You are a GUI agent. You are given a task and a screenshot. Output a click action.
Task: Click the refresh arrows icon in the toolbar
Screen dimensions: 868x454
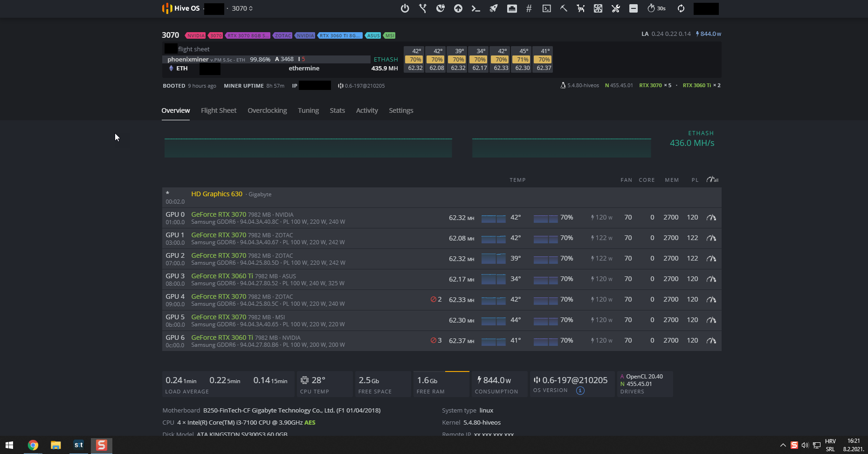[x=681, y=8]
